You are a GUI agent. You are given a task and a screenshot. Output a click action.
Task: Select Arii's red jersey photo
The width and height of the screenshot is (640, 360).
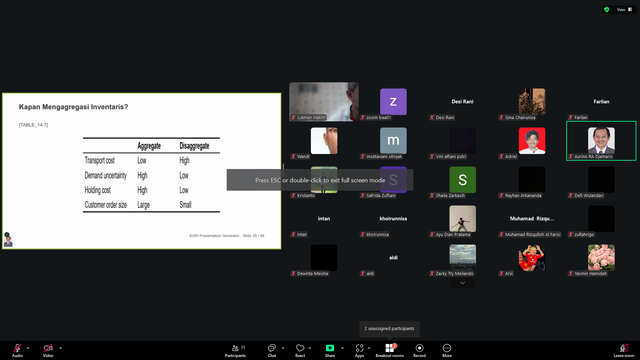(x=532, y=258)
